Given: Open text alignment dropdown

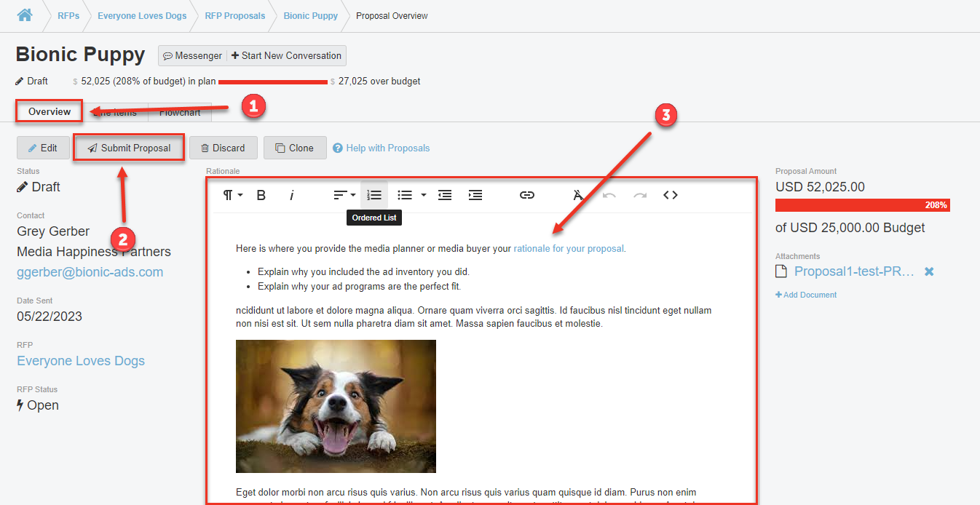Looking at the screenshot, I should coord(344,195).
